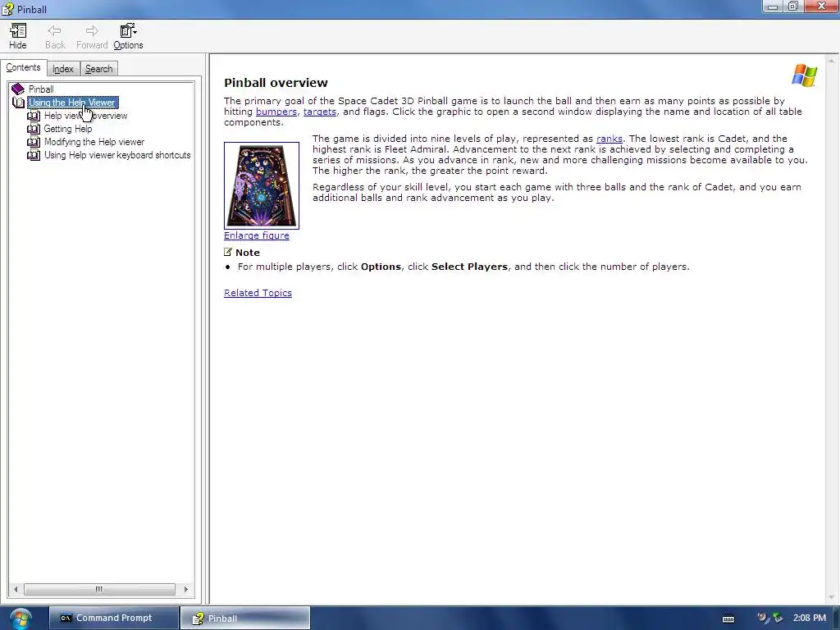The width and height of the screenshot is (840, 630).
Task: Switch to the Search tab
Action: pyautogui.click(x=98, y=69)
